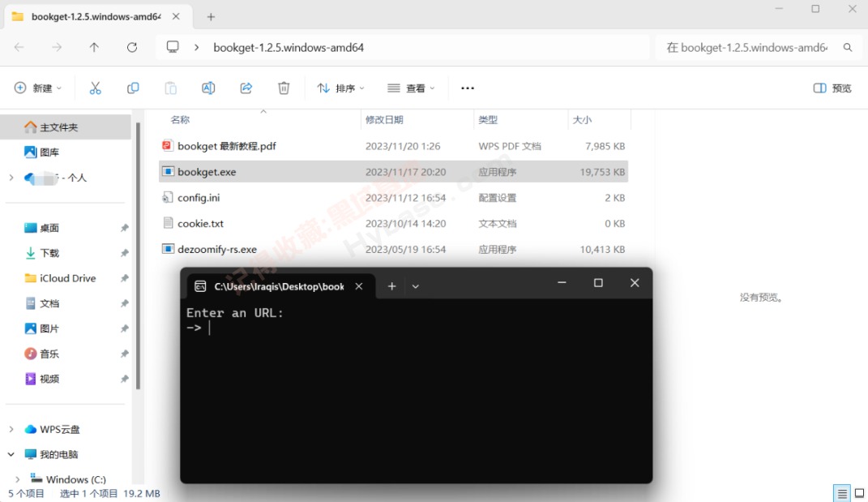Click the search magnifier icon
This screenshot has width=868, height=502.
point(848,48)
